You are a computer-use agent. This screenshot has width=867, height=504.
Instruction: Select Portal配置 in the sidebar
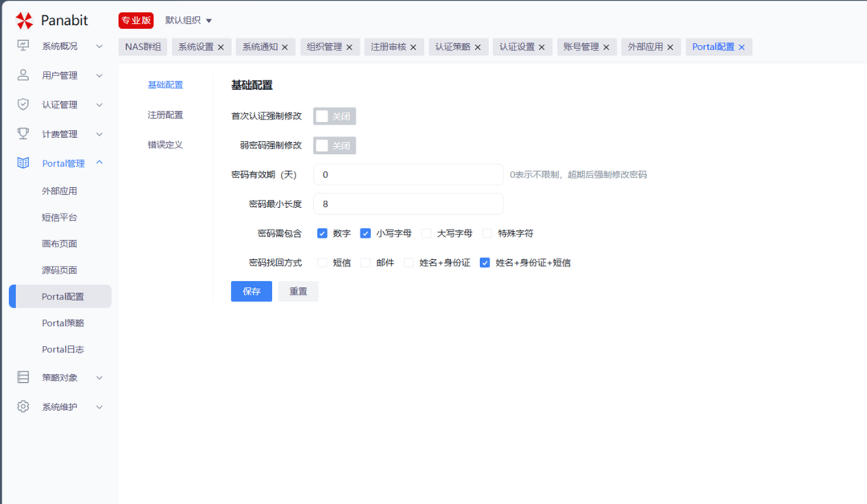(x=60, y=297)
